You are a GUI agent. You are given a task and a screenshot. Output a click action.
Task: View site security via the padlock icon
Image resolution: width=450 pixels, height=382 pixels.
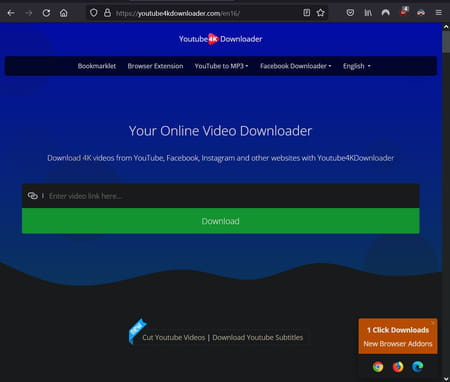[x=107, y=13]
